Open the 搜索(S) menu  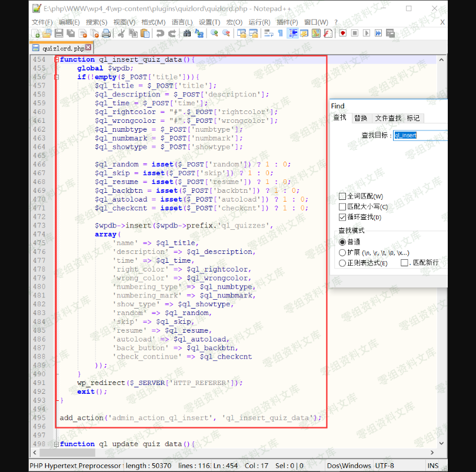[96, 22]
